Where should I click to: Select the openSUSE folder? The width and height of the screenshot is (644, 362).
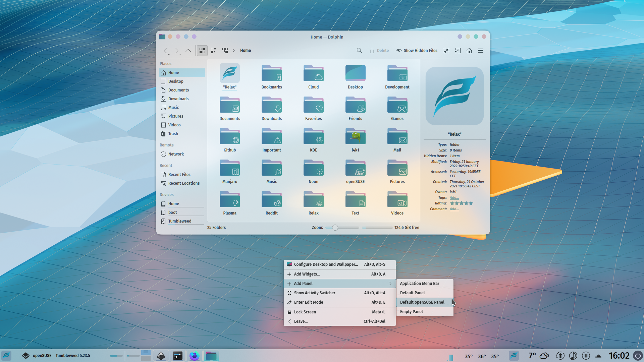(x=356, y=171)
